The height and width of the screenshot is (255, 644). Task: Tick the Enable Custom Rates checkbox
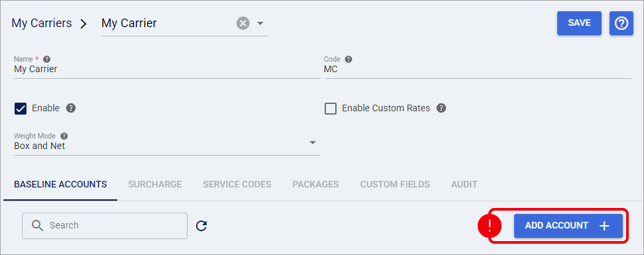(x=331, y=109)
